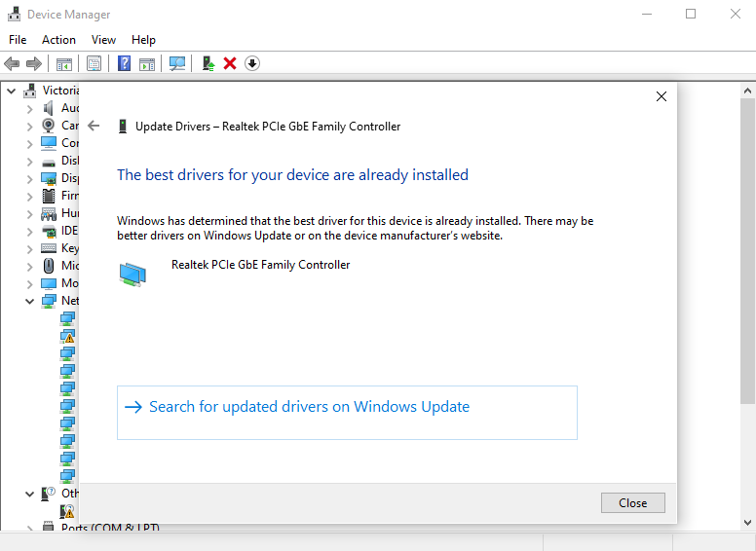Image resolution: width=756 pixels, height=551 pixels.
Task: Collapse the Other devices category chevron
Action: coord(30,495)
